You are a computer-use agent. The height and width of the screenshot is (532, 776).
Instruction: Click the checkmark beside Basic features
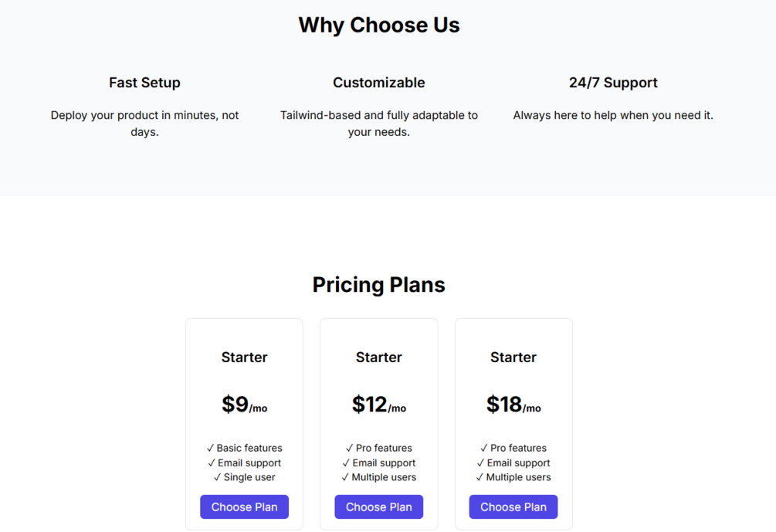tap(211, 448)
